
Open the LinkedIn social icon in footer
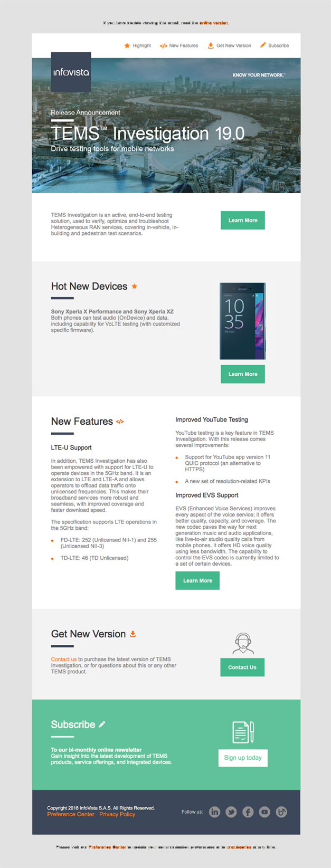[x=214, y=812]
